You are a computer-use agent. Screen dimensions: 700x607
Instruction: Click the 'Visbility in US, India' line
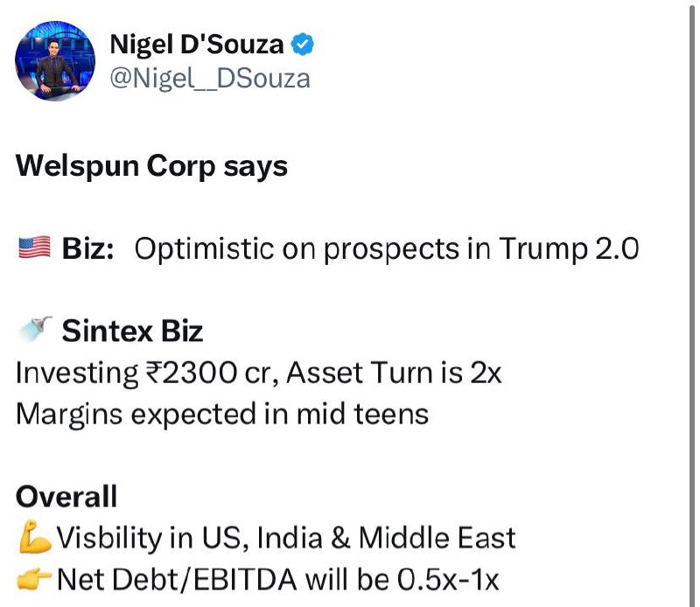pyautogui.click(x=286, y=538)
